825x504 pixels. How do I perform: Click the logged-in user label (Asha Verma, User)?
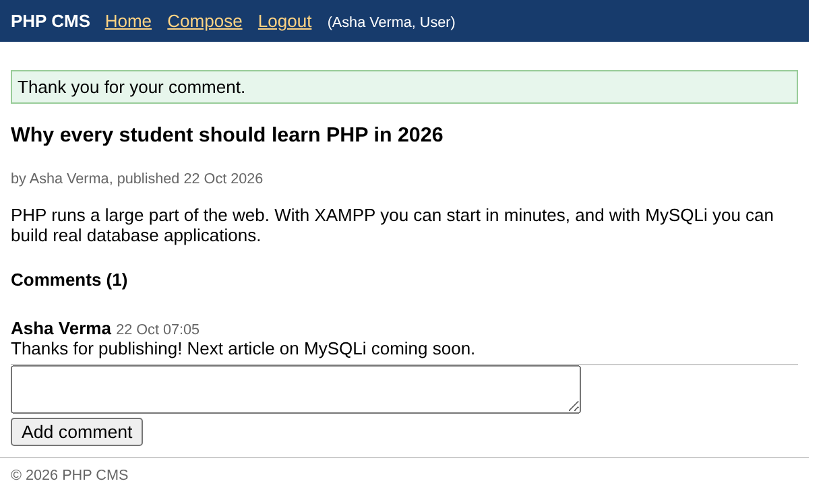pyautogui.click(x=391, y=22)
